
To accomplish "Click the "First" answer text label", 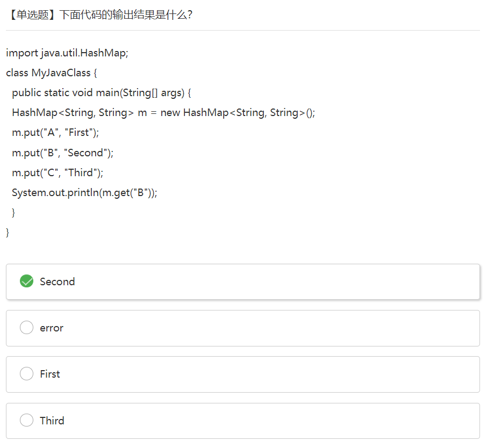I will [x=50, y=374].
